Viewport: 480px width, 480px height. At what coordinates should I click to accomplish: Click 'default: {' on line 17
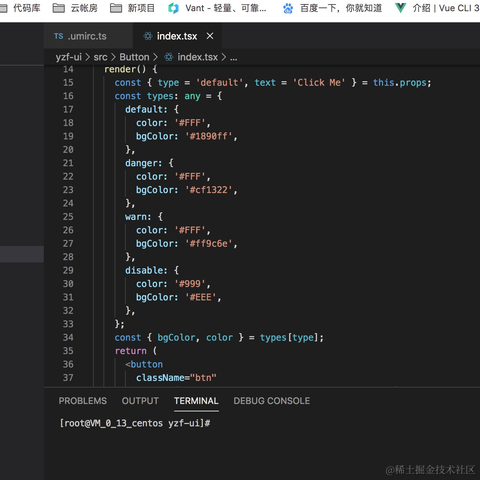point(152,109)
